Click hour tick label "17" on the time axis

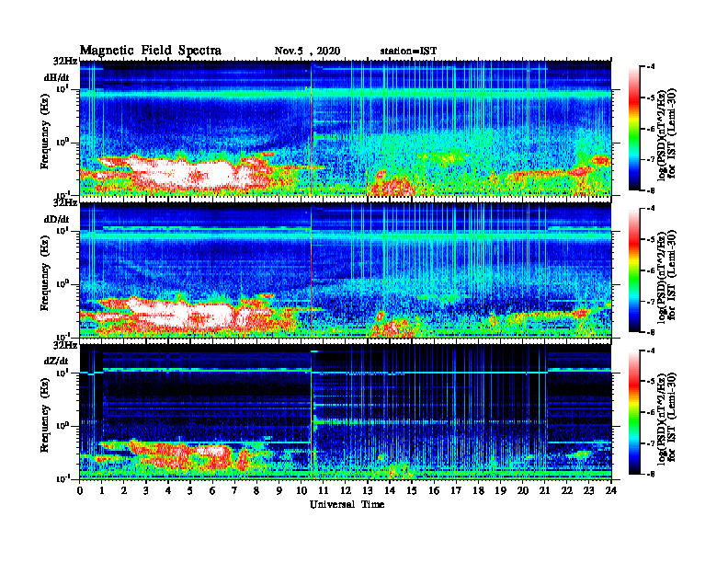click(456, 490)
